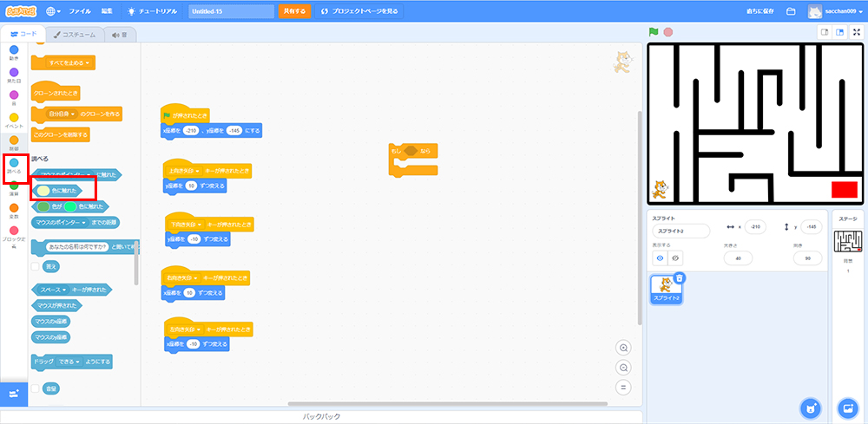Delete スプライト2 with the trash icon
868x424 pixels.
pyautogui.click(x=680, y=278)
